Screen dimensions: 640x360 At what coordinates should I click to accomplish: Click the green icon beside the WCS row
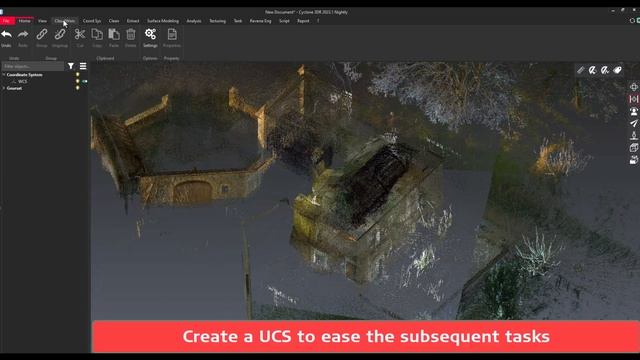coord(84,82)
